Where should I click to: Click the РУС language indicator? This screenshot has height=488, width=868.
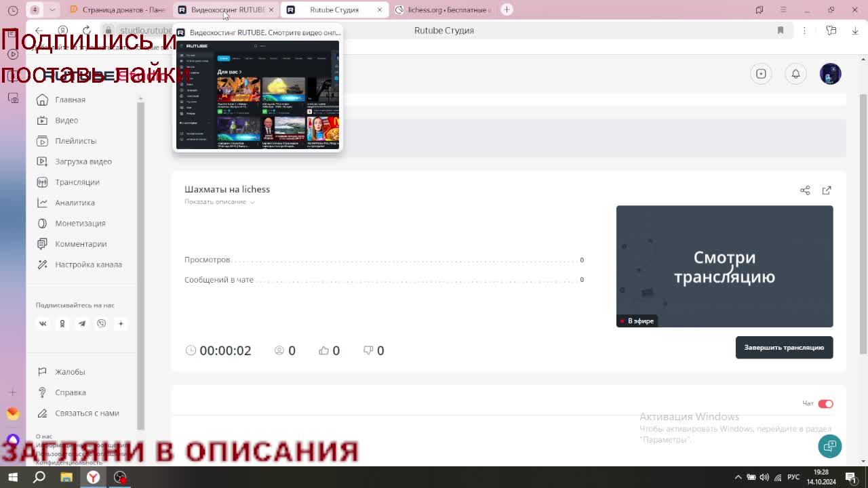pos(793,477)
